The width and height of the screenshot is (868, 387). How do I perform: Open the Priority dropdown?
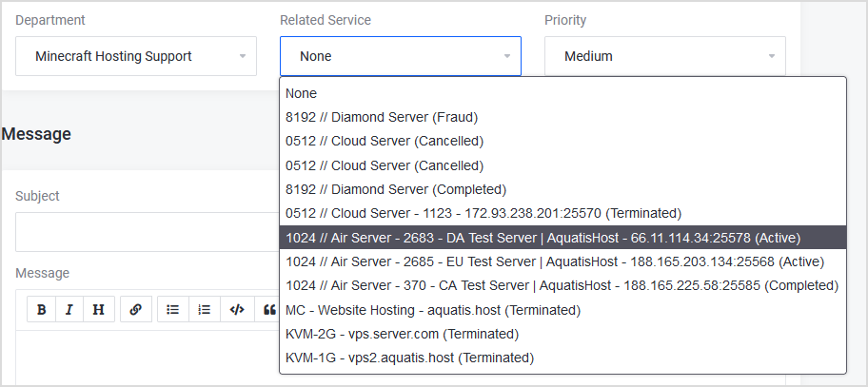(665, 56)
